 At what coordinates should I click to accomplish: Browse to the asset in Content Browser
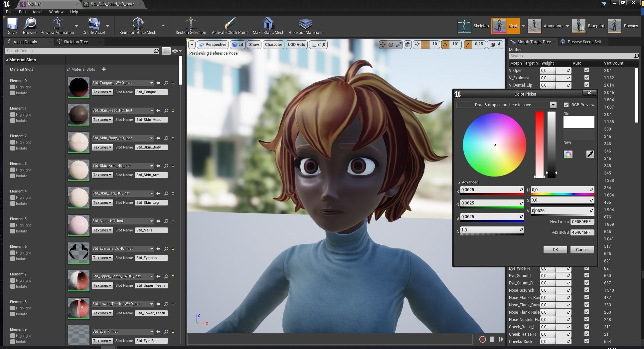tap(30, 26)
